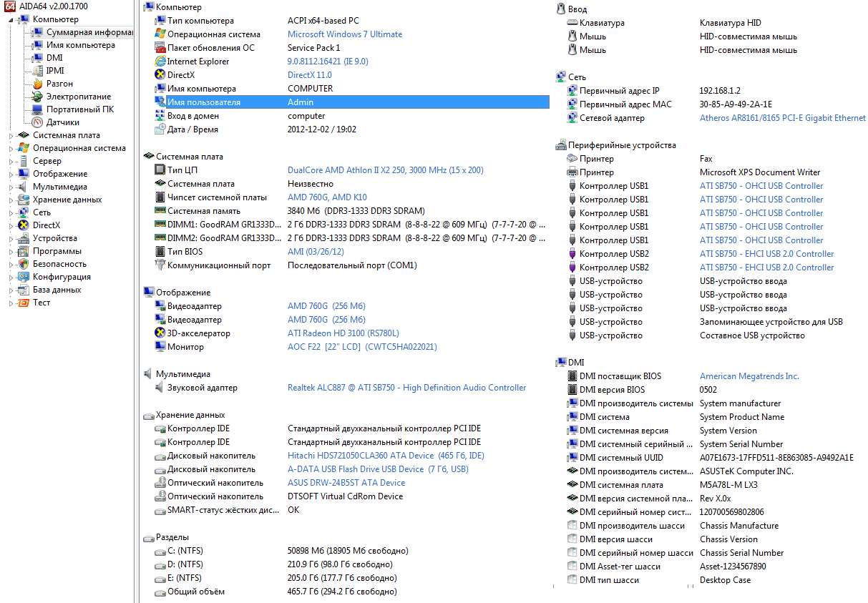Select DMI item in the sidebar tree
This screenshot has height=603, width=868.
[54, 58]
